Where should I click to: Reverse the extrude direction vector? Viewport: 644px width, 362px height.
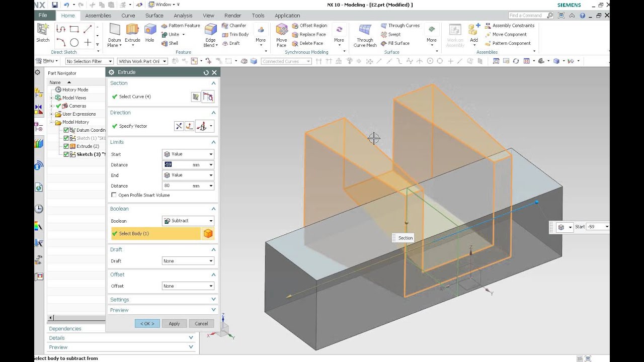tap(179, 126)
